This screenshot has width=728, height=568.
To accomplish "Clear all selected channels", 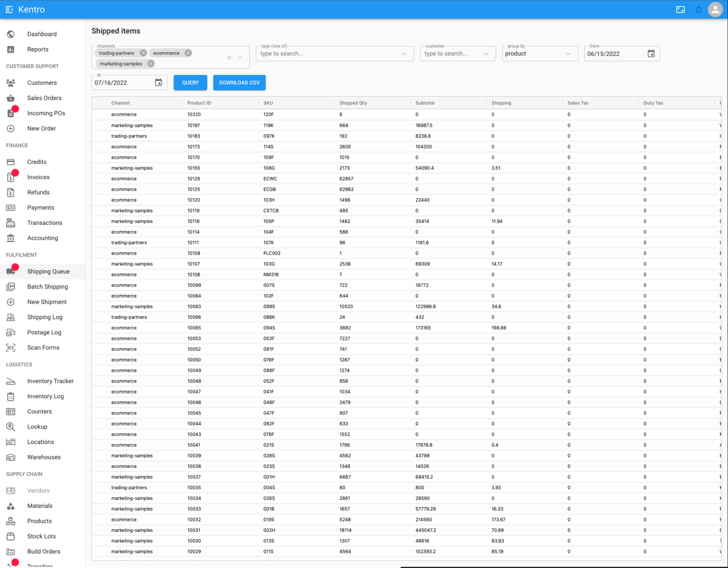I will coord(229,57).
